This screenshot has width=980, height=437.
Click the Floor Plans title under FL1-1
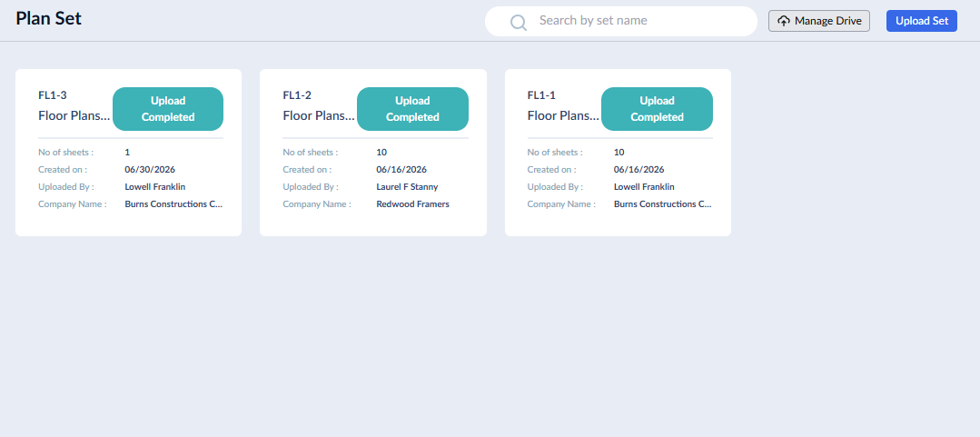tap(564, 115)
